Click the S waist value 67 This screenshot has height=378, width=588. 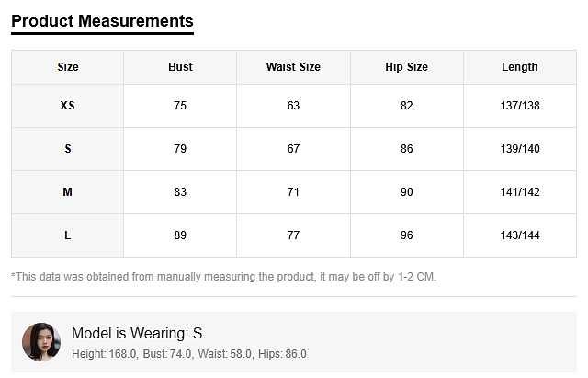[x=293, y=149]
